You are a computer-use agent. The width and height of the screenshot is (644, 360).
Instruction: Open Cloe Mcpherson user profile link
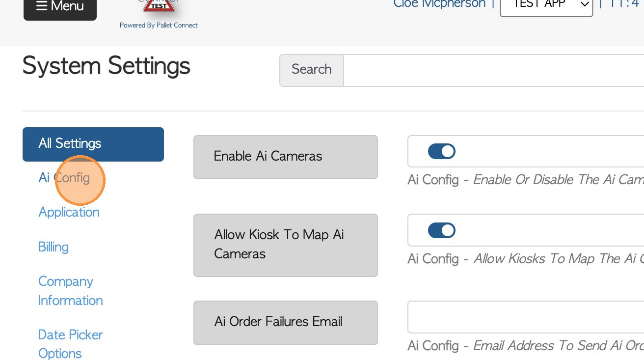pos(439,4)
